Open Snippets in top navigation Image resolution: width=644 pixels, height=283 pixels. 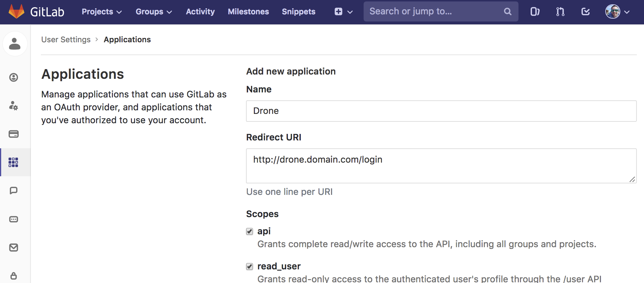click(298, 12)
